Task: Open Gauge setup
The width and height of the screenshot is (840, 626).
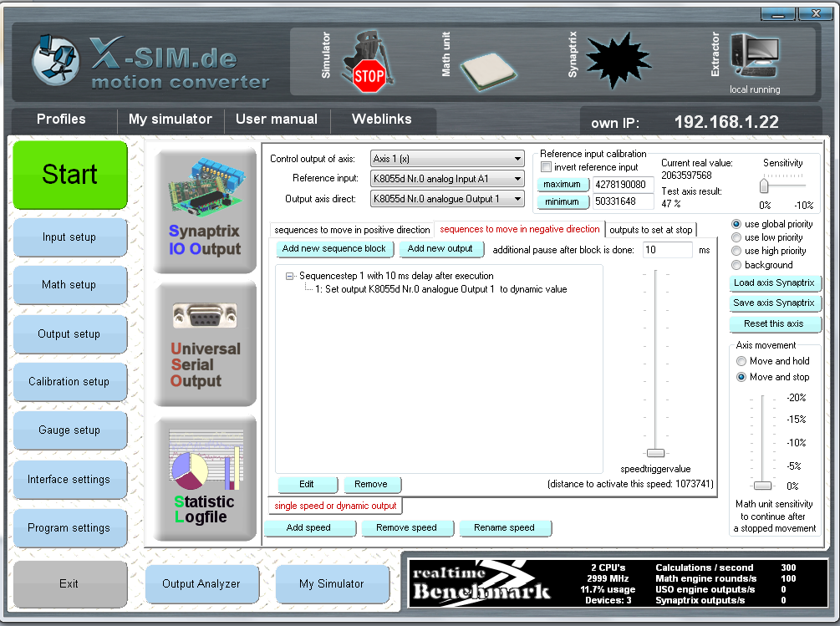Action: pyautogui.click(x=69, y=430)
